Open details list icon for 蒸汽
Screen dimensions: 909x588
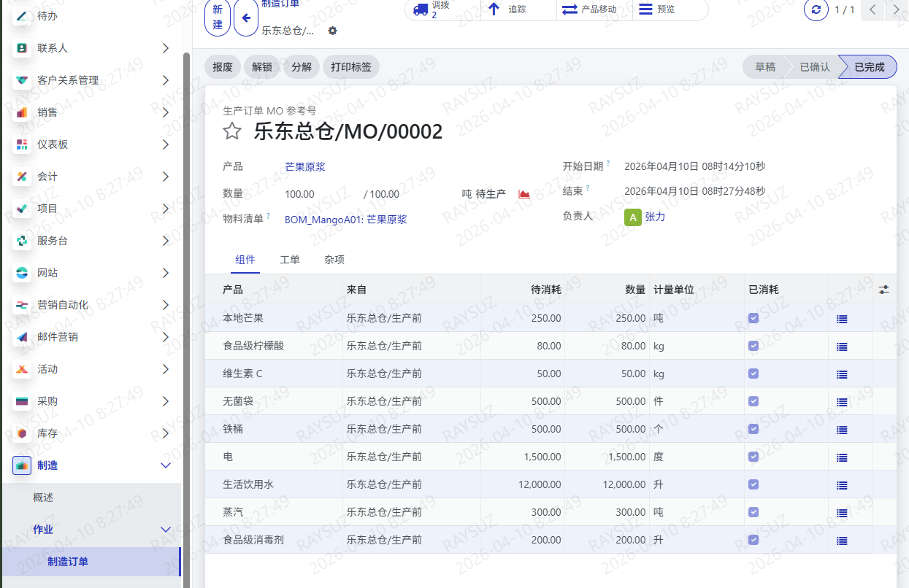[x=842, y=513]
